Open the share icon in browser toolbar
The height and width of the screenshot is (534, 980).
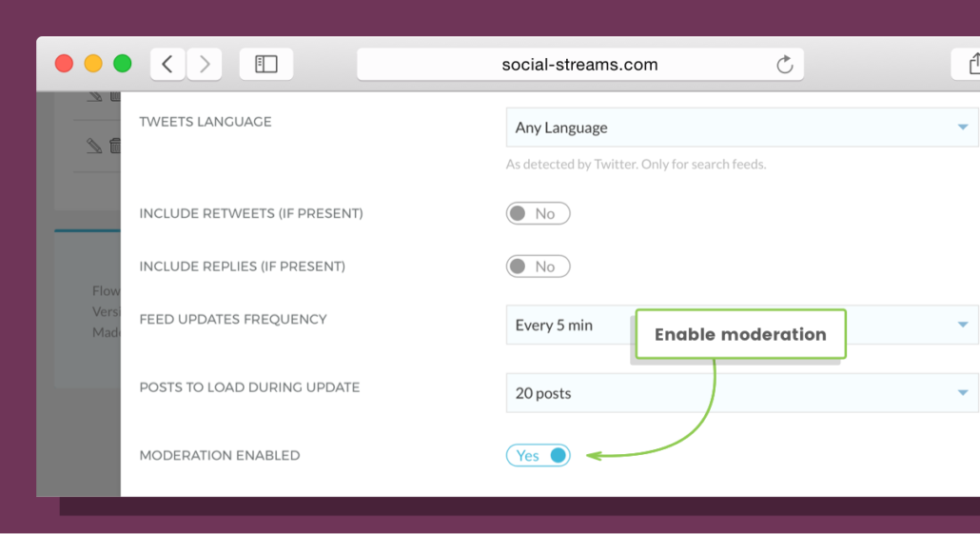(971, 64)
